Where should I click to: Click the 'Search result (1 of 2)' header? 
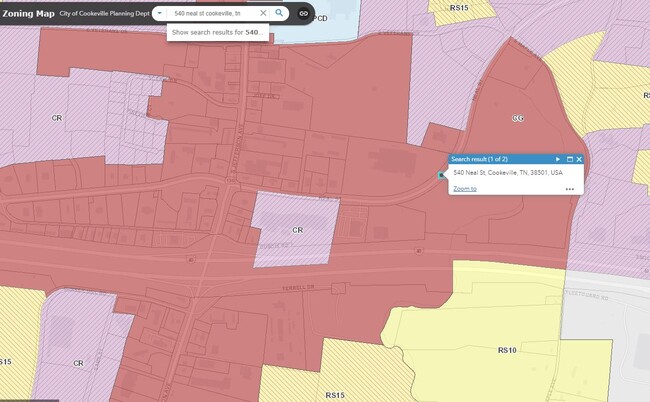point(479,159)
